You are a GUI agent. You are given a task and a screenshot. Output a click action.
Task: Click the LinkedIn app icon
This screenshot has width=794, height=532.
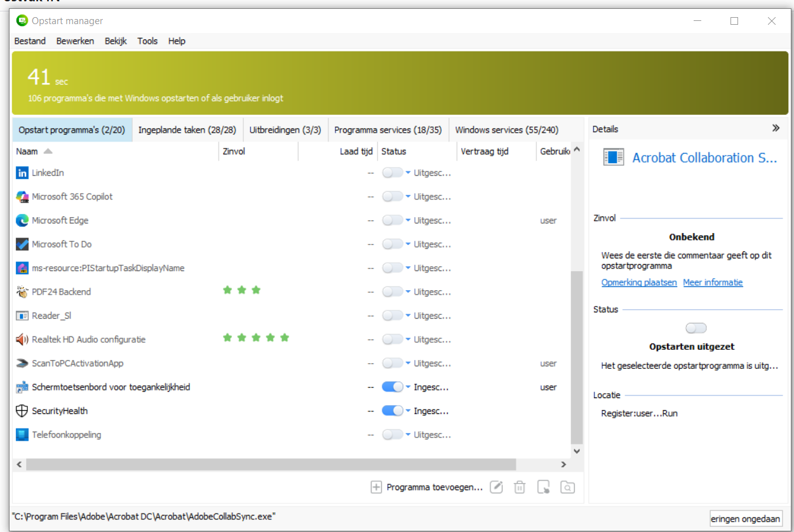(22, 173)
